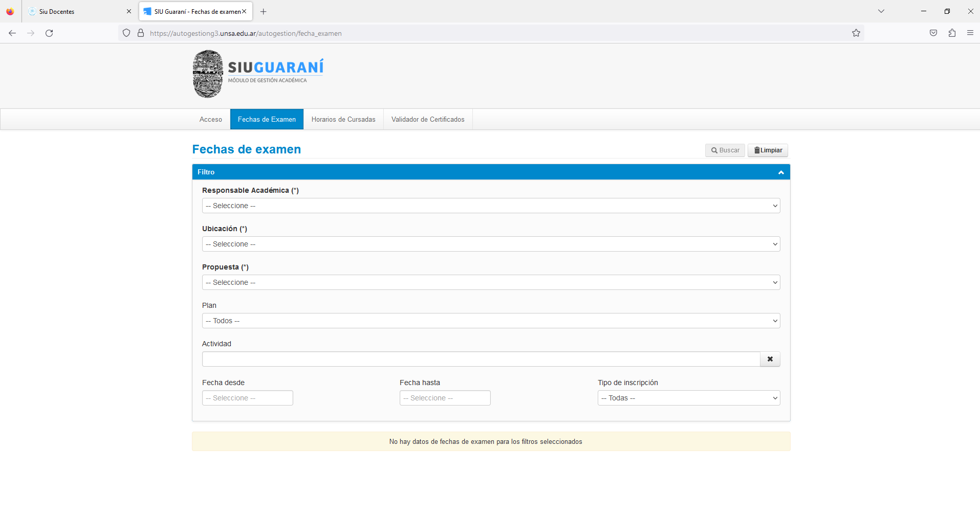Close the SIU Guaraní Fechas de examen tab
Screen dimensions: 980x516
pyautogui.click(x=244, y=11)
